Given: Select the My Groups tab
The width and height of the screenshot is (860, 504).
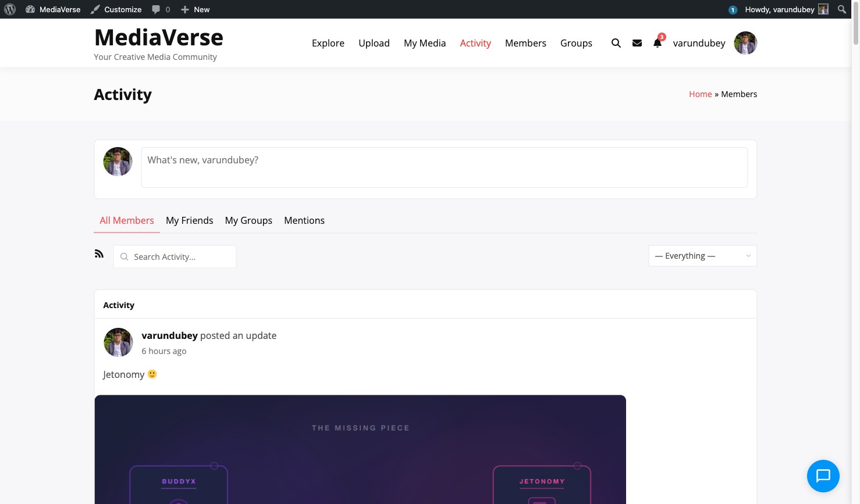Looking at the screenshot, I should [248, 220].
